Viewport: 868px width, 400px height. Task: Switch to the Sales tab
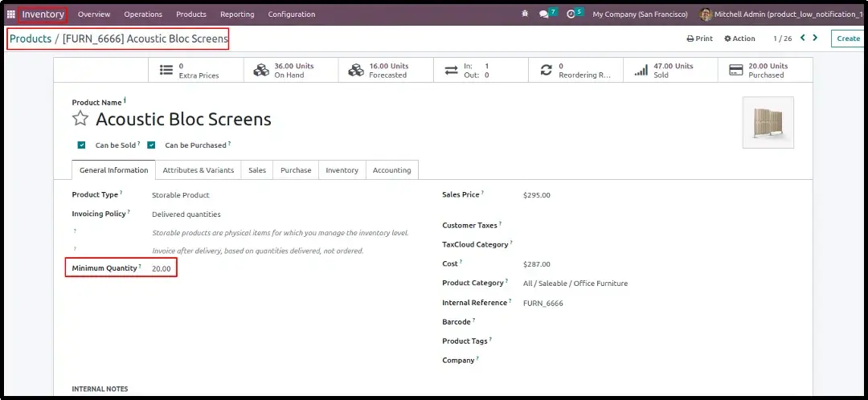tap(257, 169)
